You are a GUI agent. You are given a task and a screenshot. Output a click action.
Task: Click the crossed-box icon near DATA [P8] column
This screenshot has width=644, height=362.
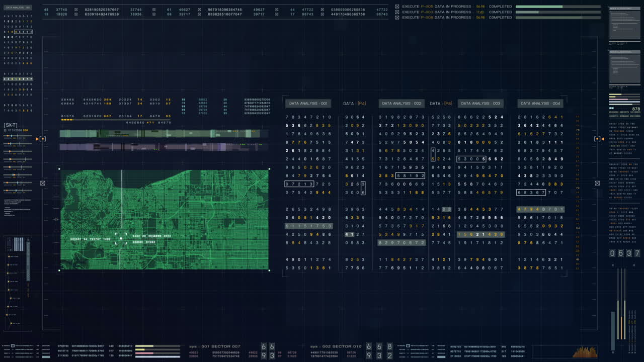tap(597, 183)
